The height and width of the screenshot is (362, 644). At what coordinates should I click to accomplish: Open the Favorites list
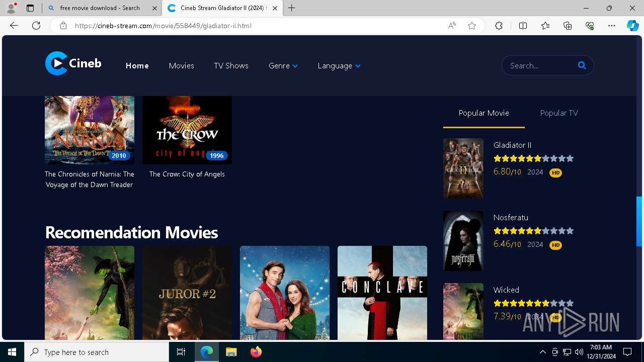pos(545,26)
